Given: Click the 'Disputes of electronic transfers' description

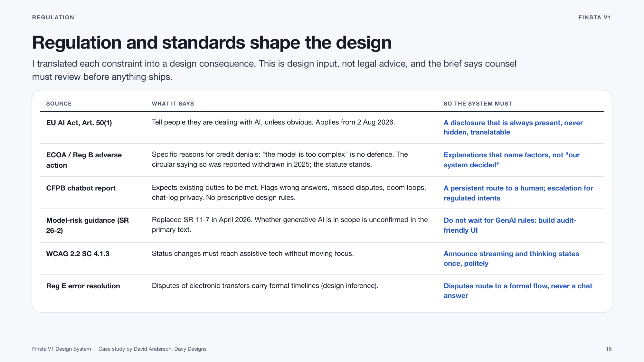Looking at the screenshot, I should 265,286.
